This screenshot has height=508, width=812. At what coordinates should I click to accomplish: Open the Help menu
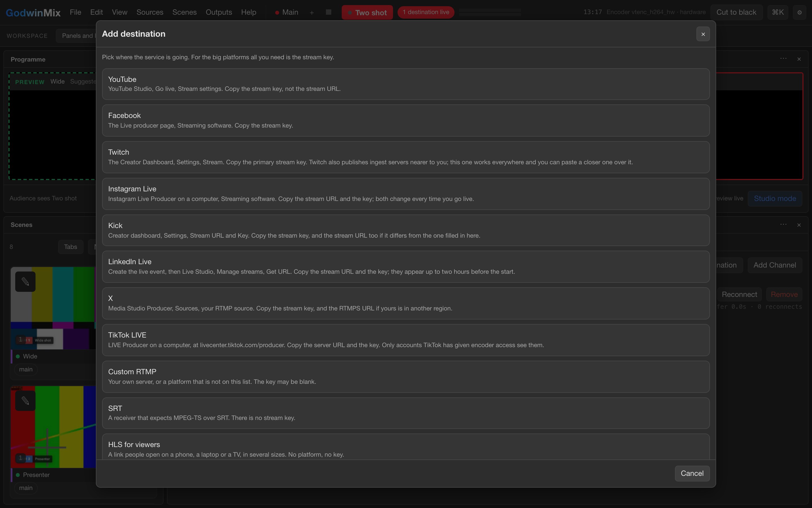pos(248,12)
